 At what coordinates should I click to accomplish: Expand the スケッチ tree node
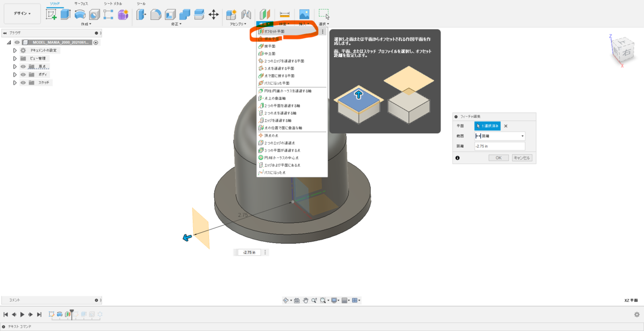[x=15, y=83]
